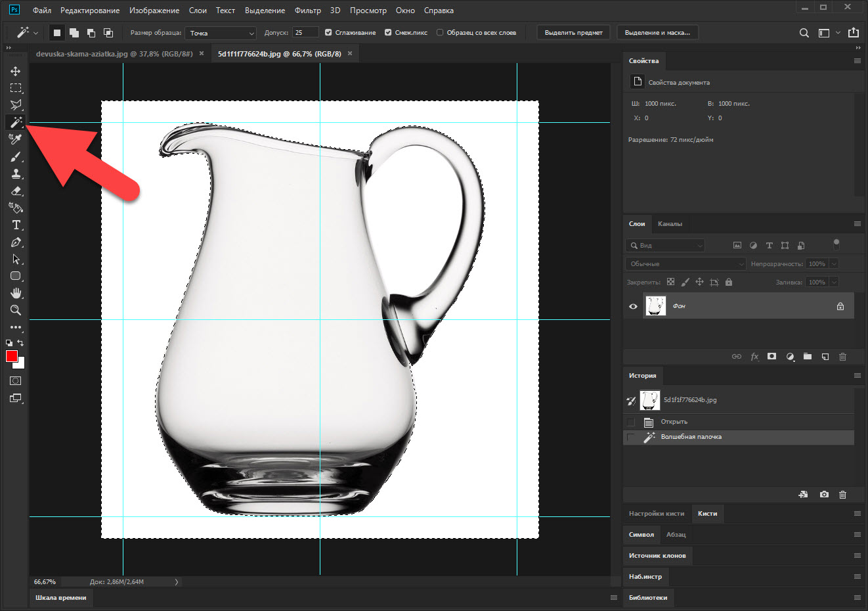Delete layer with Layers panel trash icon

(843, 357)
